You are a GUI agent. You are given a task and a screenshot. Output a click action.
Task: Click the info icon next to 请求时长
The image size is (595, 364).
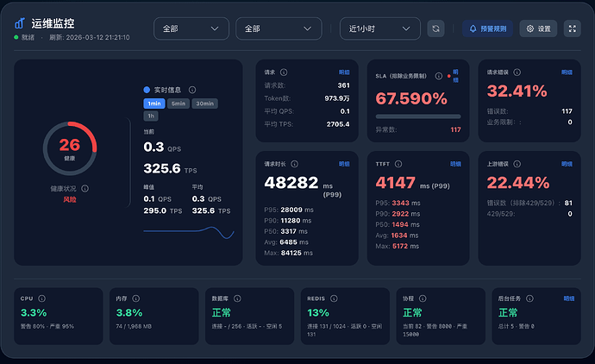tap(294, 164)
